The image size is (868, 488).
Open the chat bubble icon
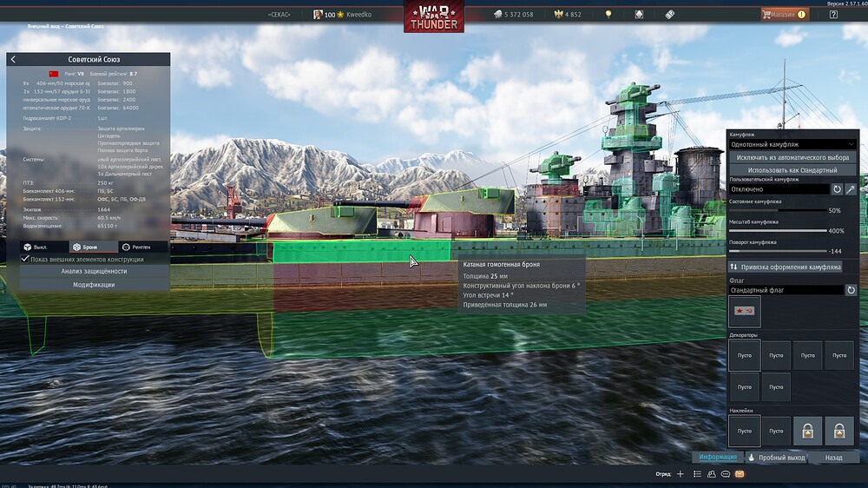[x=725, y=474]
